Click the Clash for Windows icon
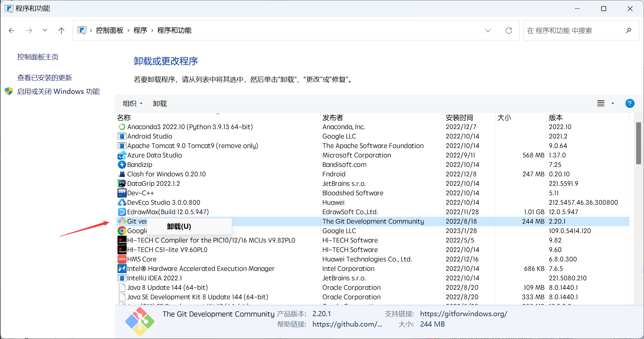 [x=122, y=174]
